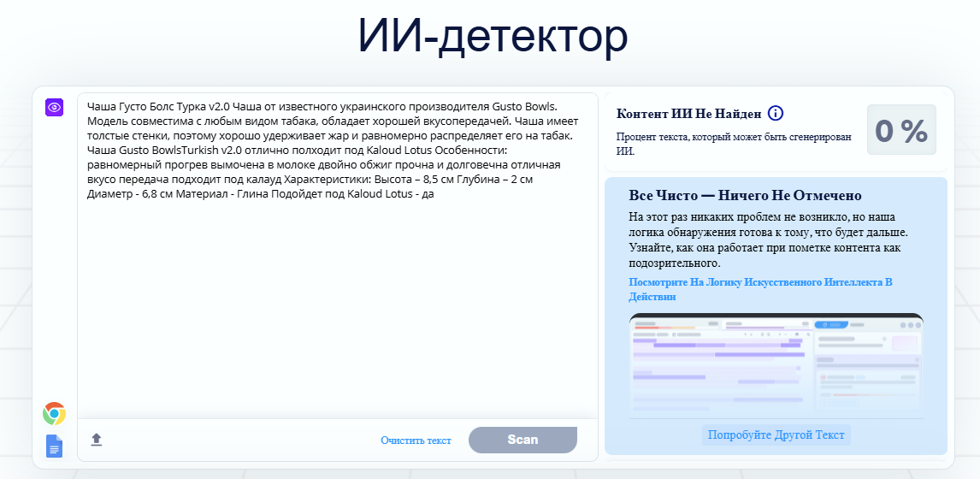
Task: Click inside the text input area
Action: 338,257
